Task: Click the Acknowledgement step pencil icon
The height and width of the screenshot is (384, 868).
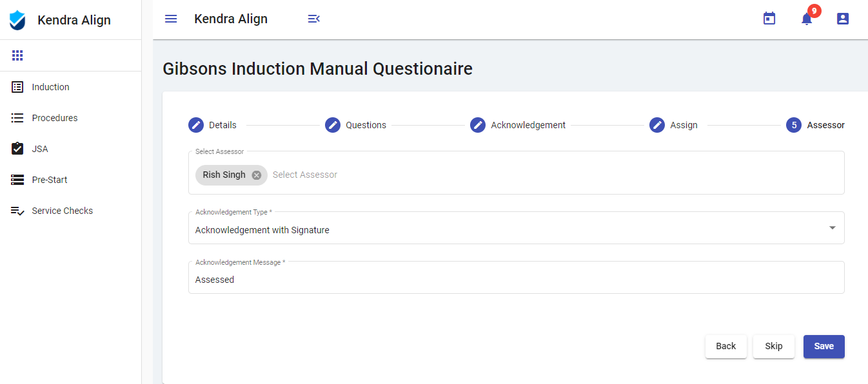Action: coord(478,125)
